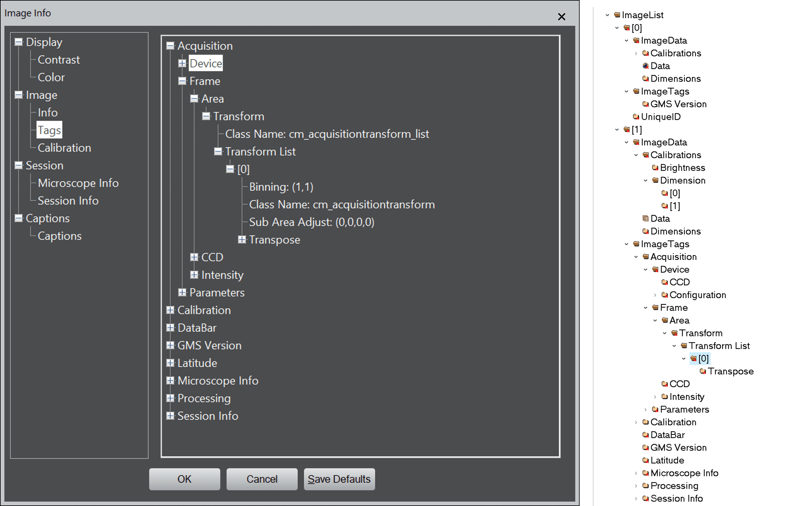Expand the GMS Version node in Image Info
This screenshot has width=812, height=506.
[x=170, y=345]
